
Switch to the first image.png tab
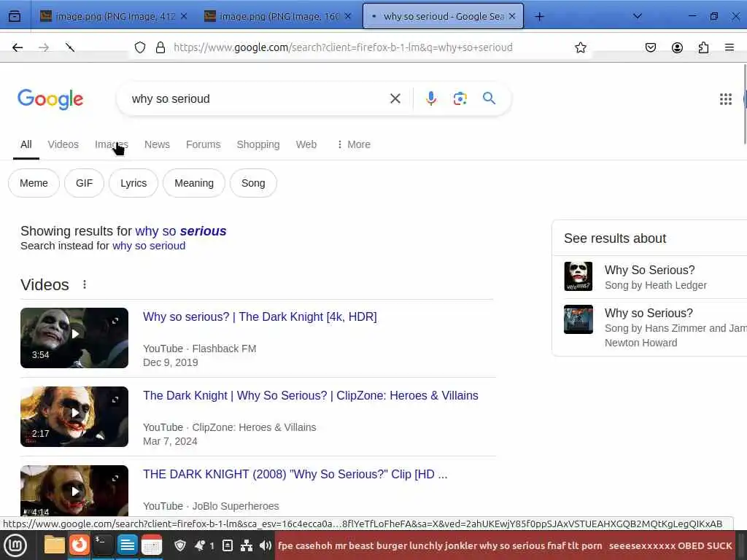pos(108,16)
